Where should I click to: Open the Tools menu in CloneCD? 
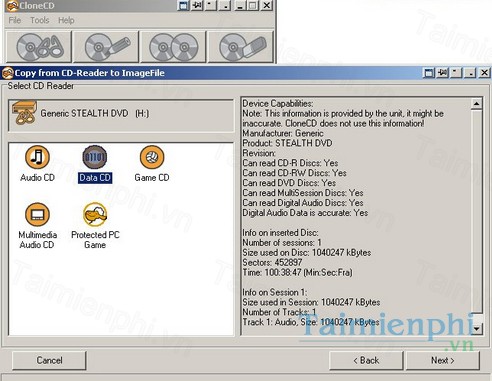[40, 20]
